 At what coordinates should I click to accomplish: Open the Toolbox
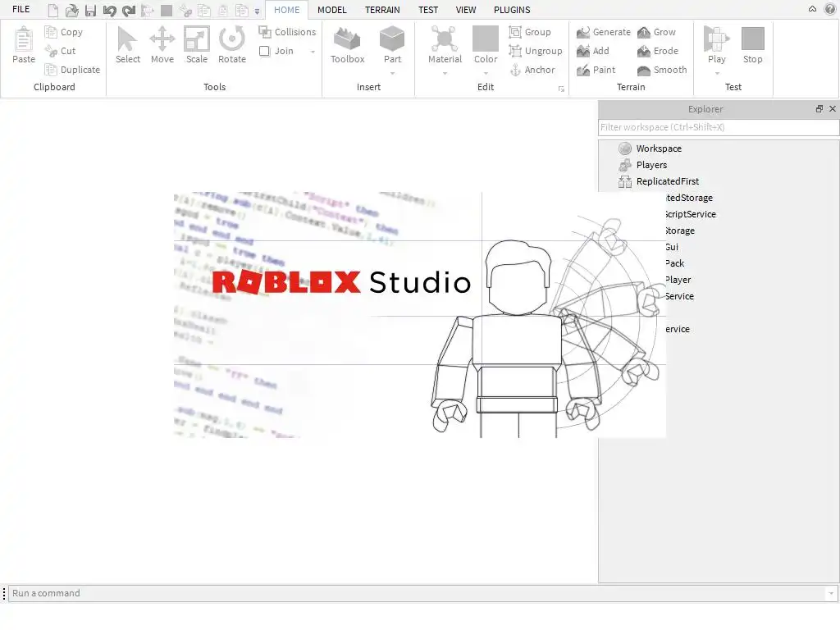coord(347,46)
